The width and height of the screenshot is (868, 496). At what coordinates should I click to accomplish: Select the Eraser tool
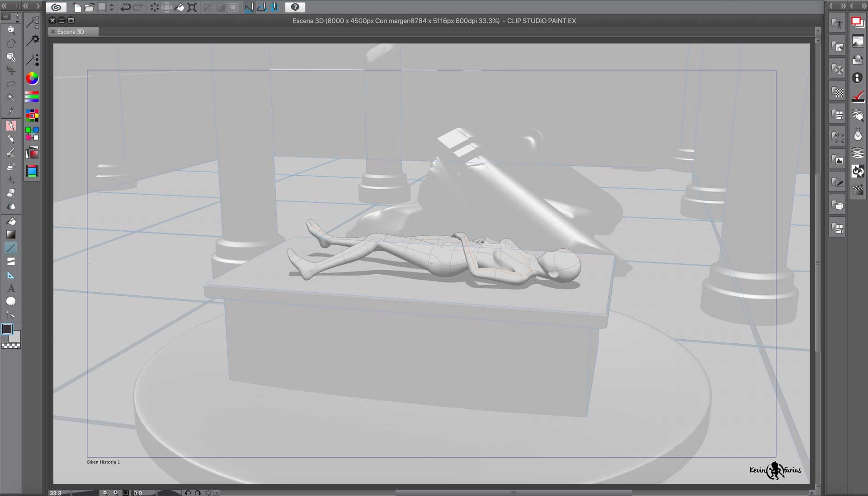(11, 193)
